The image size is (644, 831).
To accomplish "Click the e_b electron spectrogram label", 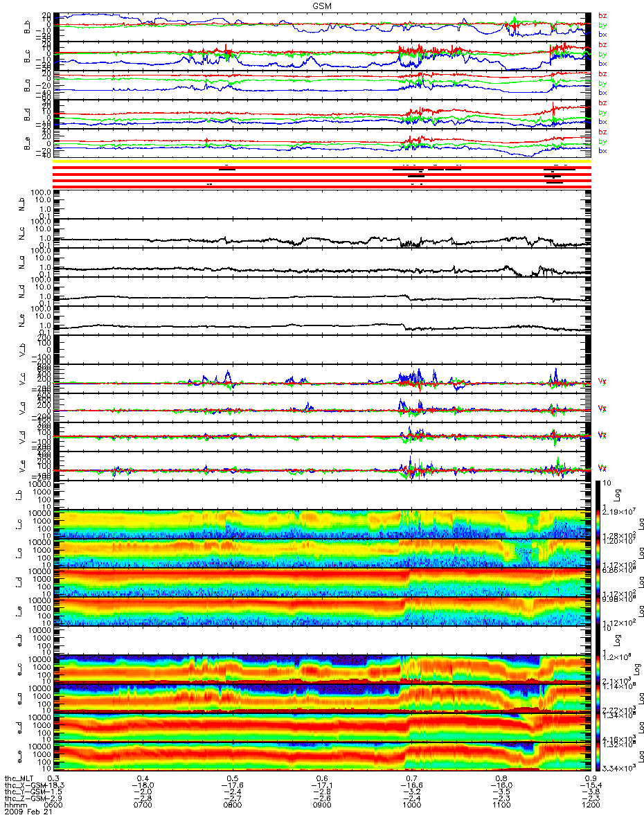I will click(x=18, y=640).
